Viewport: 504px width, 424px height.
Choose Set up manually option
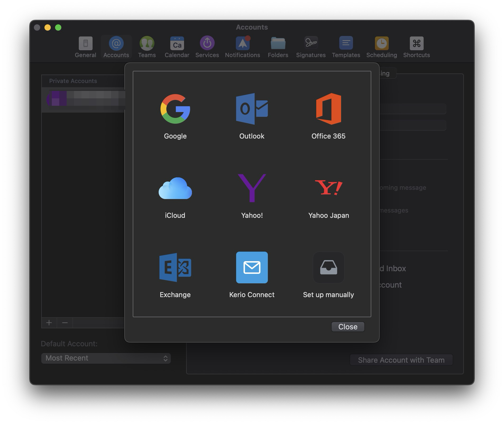[328, 275]
